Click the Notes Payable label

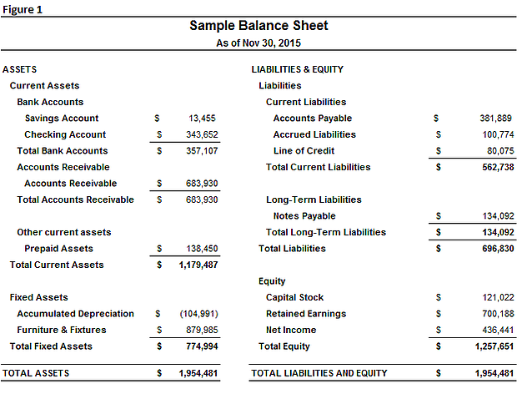click(x=304, y=216)
